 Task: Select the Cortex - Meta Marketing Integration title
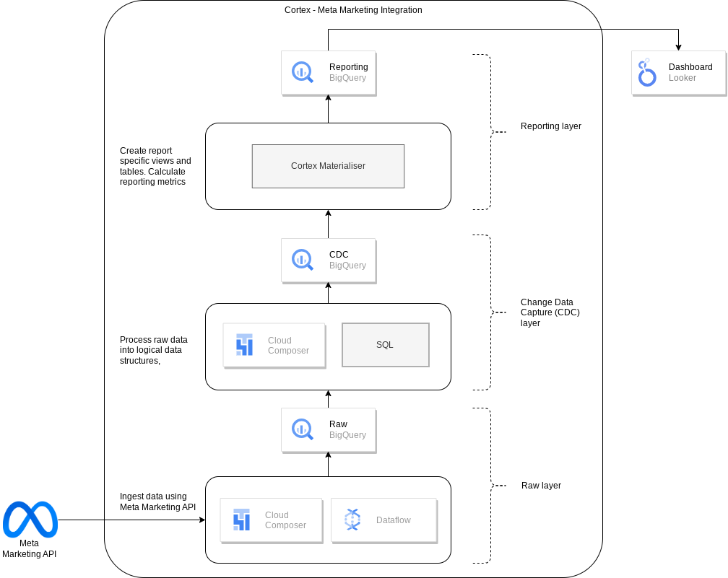coord(353,10)
